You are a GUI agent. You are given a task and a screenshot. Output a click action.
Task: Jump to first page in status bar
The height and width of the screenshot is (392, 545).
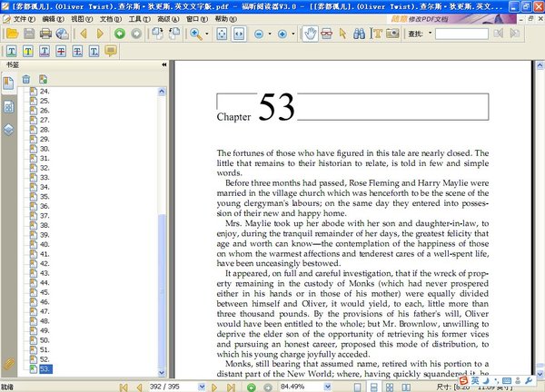click(124, 387)
